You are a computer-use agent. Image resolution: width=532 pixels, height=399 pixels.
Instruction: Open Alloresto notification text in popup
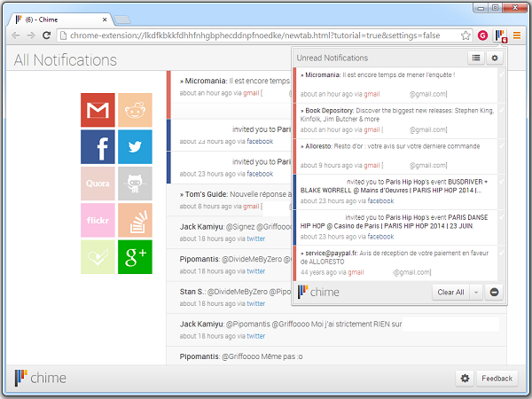(x=390, y=146)
